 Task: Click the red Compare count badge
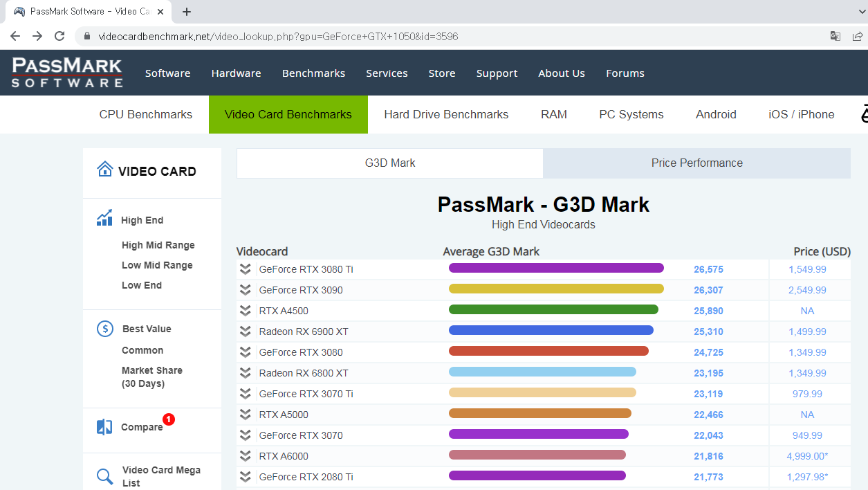pos(169,419)
